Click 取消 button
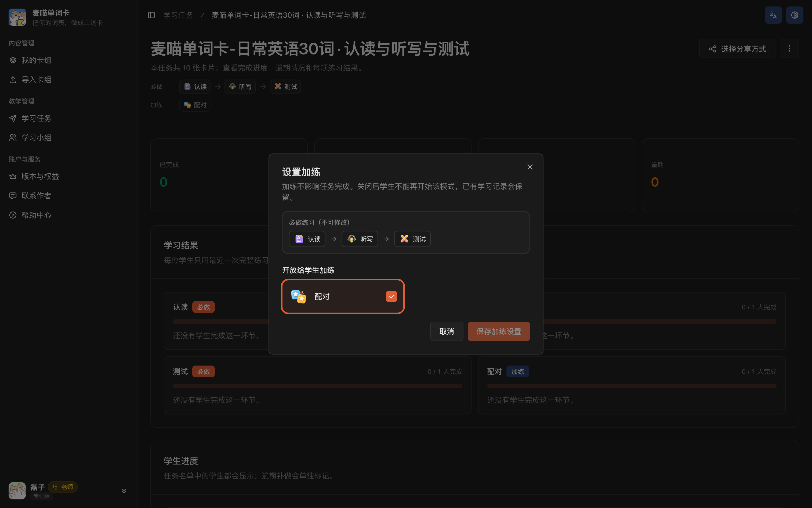 pyautogui.click(x=447, y=331)
